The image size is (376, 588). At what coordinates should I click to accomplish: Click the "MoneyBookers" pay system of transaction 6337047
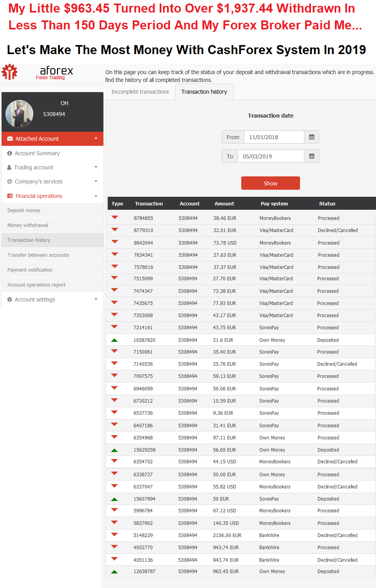[275, 487]
